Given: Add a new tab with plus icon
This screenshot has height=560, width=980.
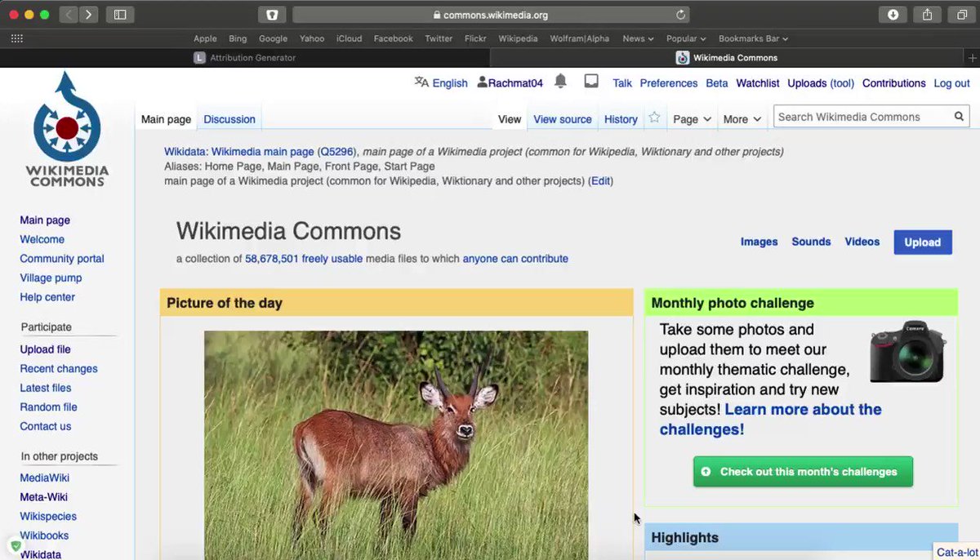Looking at the screenshot, I should click(x=972, y=58).
